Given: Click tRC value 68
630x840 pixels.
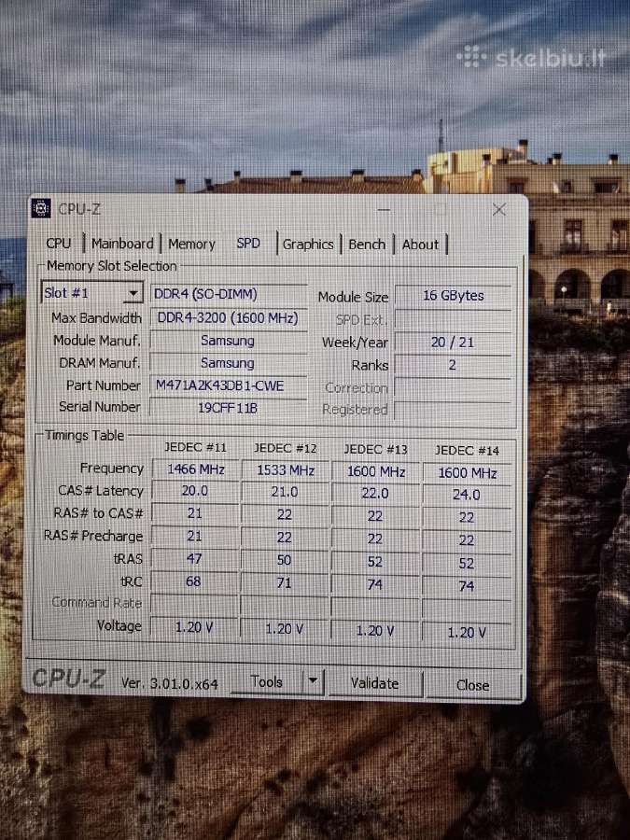Looking at the screenshot, I should 195,581.
